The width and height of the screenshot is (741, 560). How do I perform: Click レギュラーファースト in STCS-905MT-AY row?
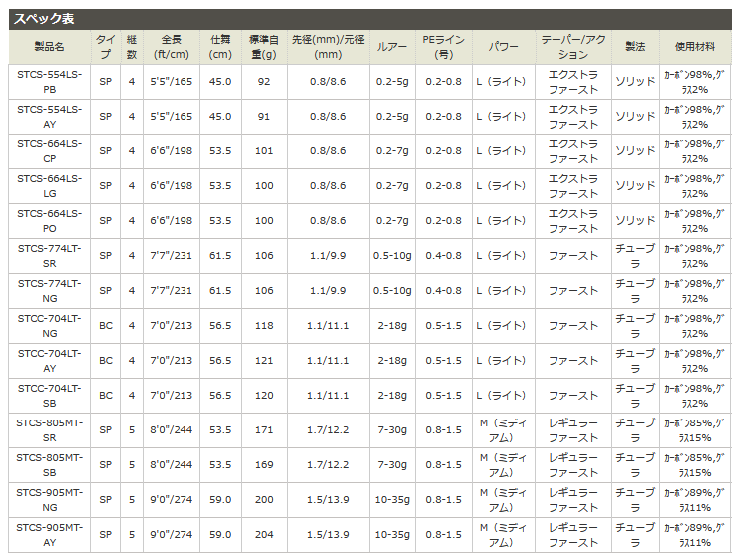pos(573,535)
